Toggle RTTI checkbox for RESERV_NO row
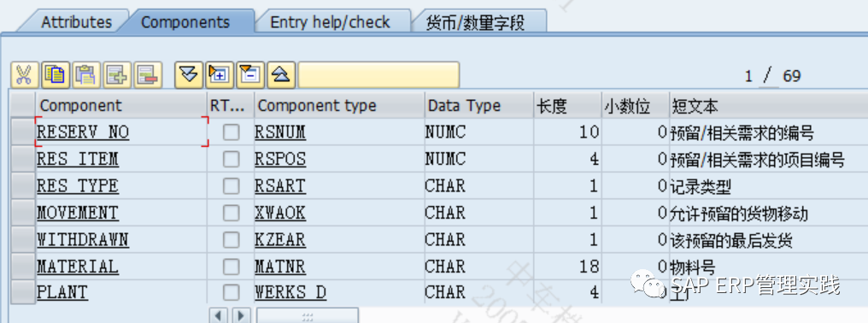 point(232,132)
